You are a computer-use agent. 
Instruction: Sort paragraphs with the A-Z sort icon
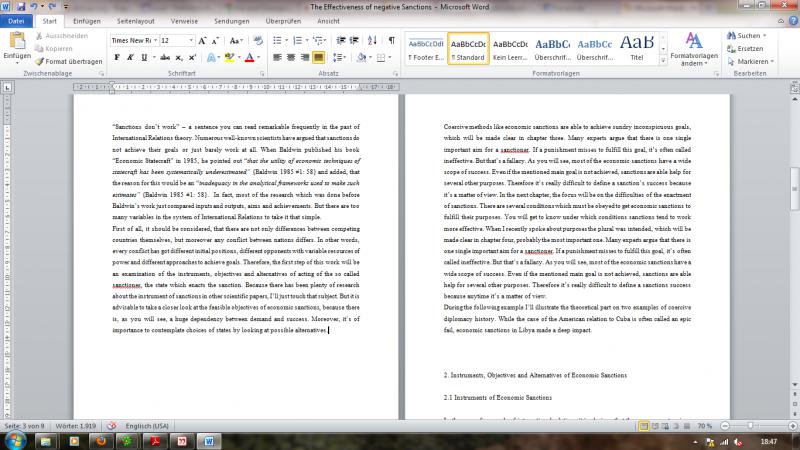coord(372,40)
